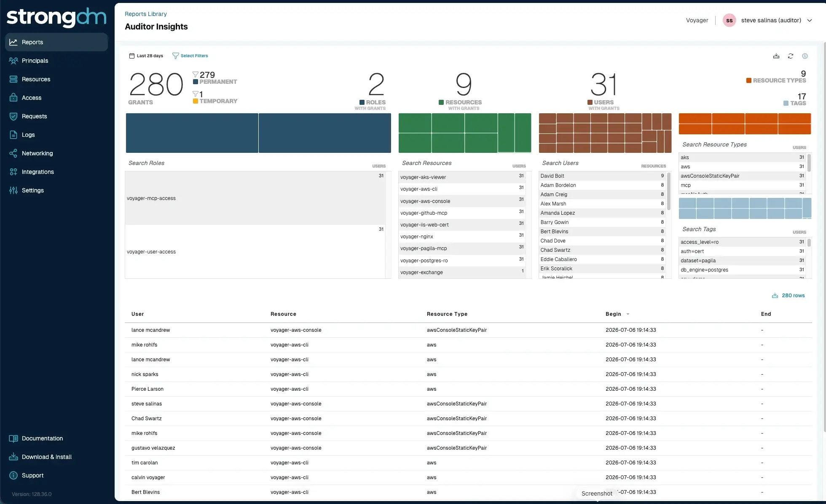Click the steve salinas table row

tap(468, 404)
